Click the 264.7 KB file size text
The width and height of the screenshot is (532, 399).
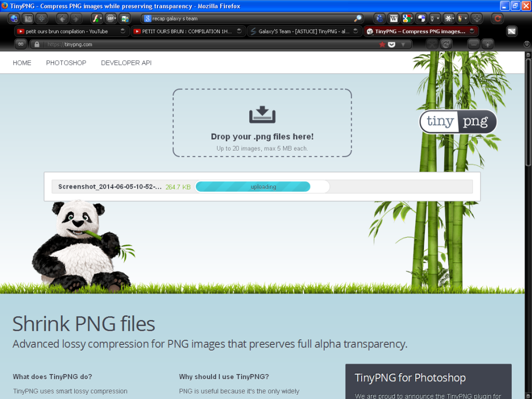click(178, 187)
